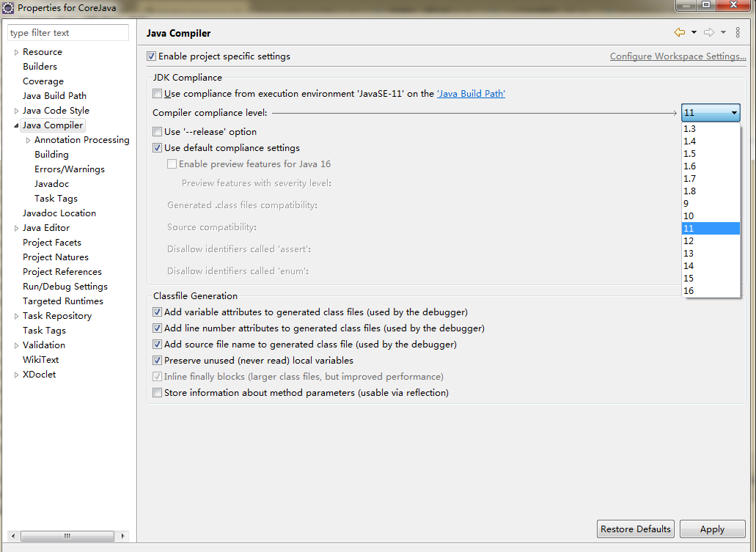Click the Apply button
756x552 pixels.
pyautogui.click(x=712, y=529)
